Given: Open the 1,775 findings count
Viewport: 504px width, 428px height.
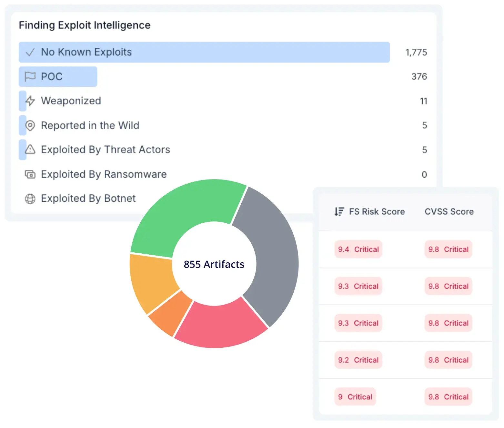Looking at the screenshot, I should tap(416, 53).
